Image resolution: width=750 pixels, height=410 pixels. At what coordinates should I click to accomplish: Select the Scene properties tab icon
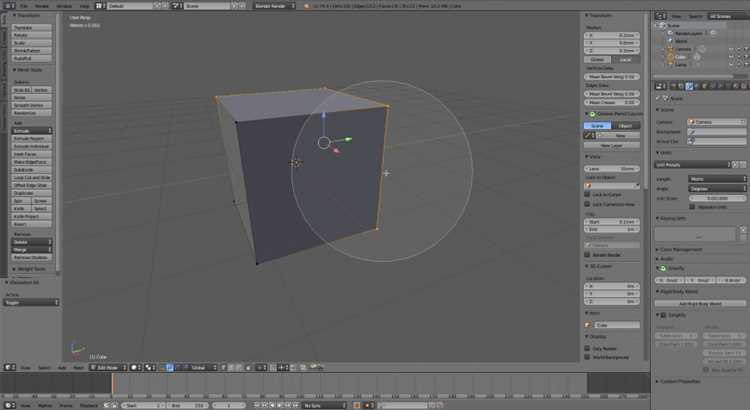pos(689,86)
